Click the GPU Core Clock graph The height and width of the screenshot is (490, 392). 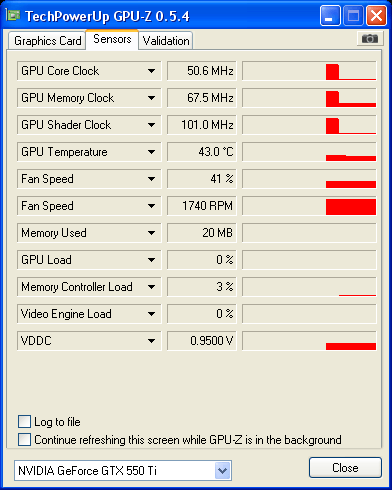[x=309, y=71]
